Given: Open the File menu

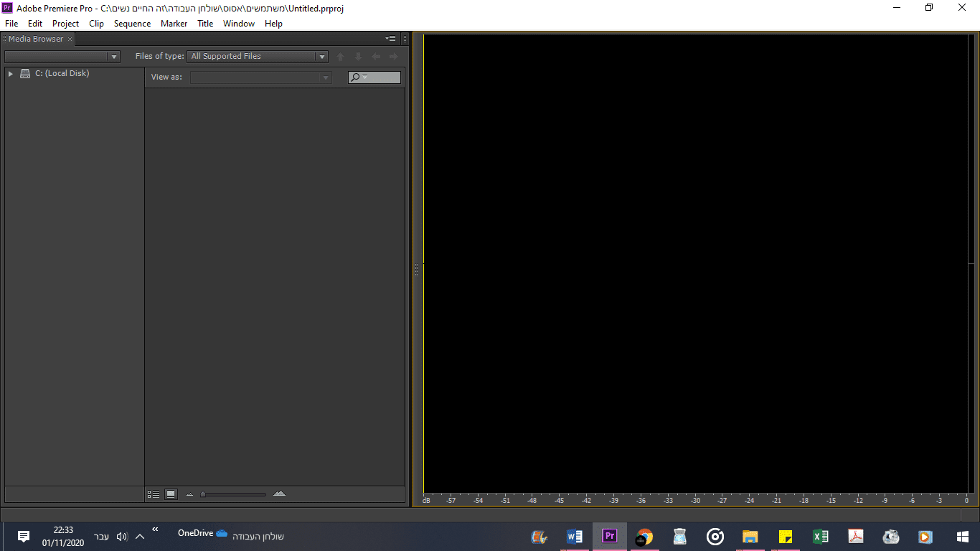Looking at the screenshot, I should 11,24.
